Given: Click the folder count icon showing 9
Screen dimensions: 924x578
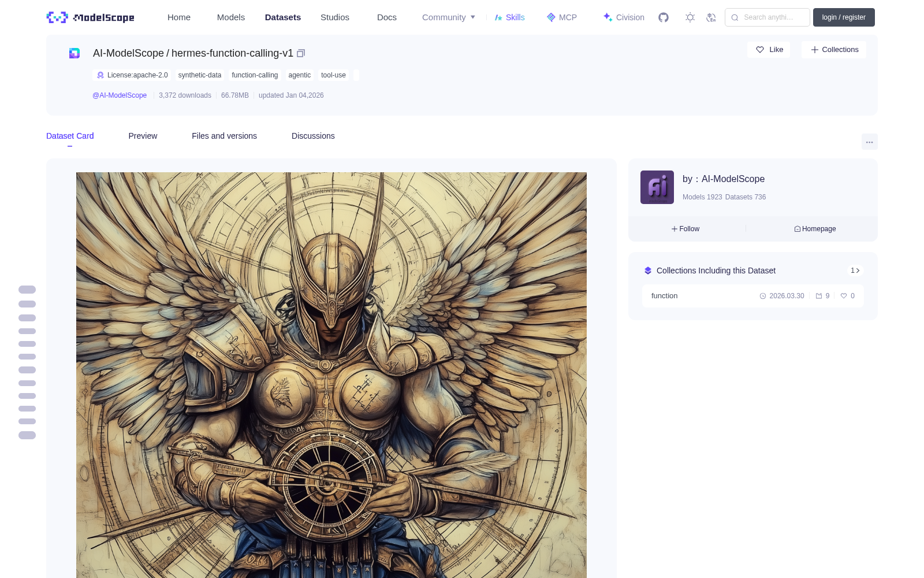Looking at the screenshot, I should tap(819, 296).
